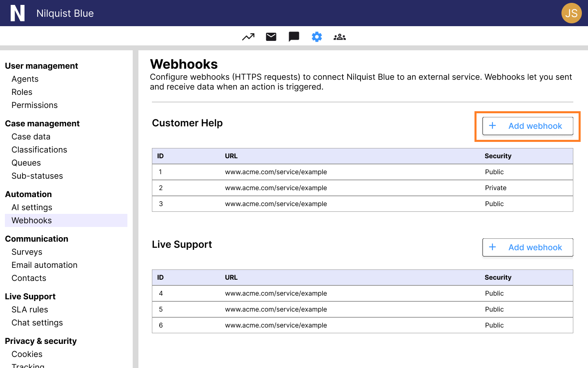Go to Sub-statuses
The width and height of the screenshot is (588, 368).
coord(37,176)
